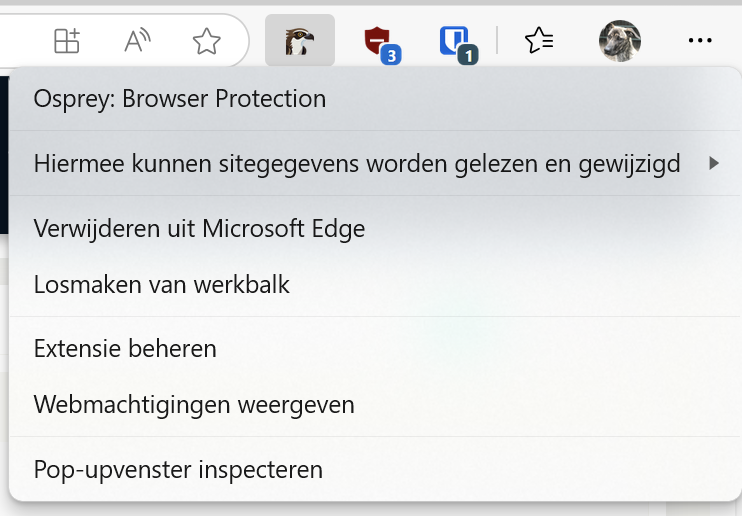Open the three-dot Settings and more menu
Image resolution: width=742 pixels, height=516 pixels.
(700, 41)
